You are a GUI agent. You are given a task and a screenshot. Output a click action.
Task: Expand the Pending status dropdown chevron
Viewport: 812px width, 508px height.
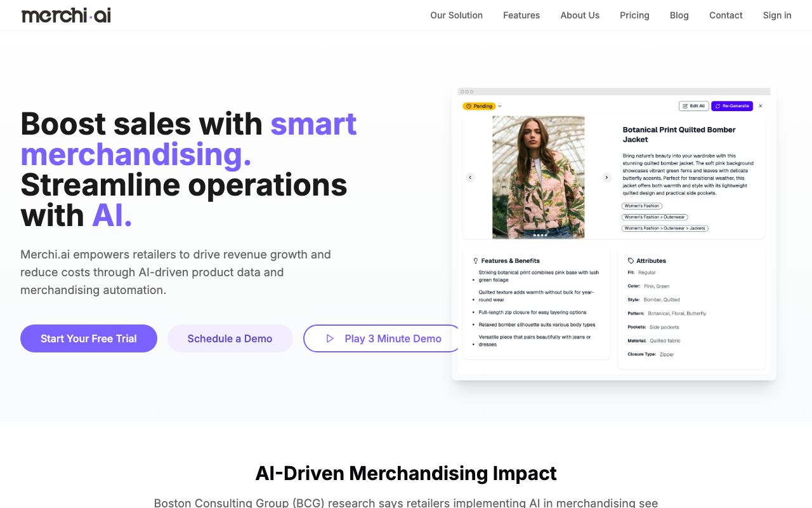(500, 106)
